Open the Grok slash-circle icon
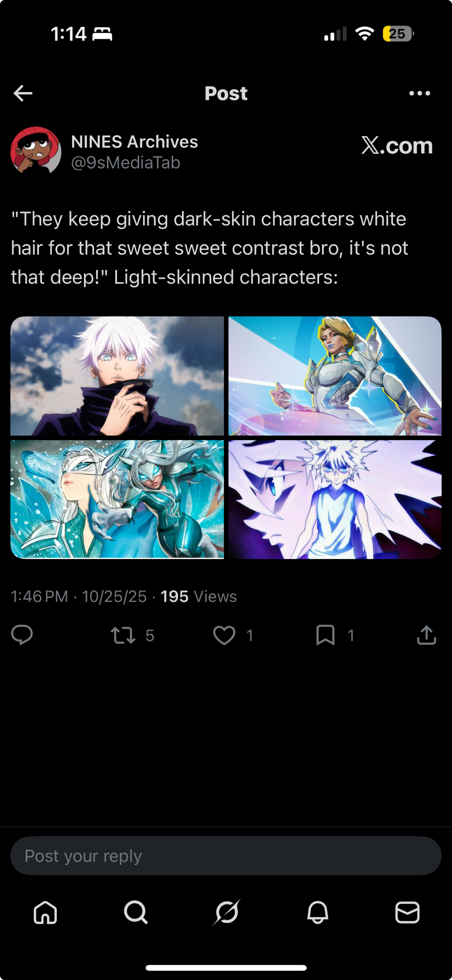The image size is (452, 980). pos(227,912)
